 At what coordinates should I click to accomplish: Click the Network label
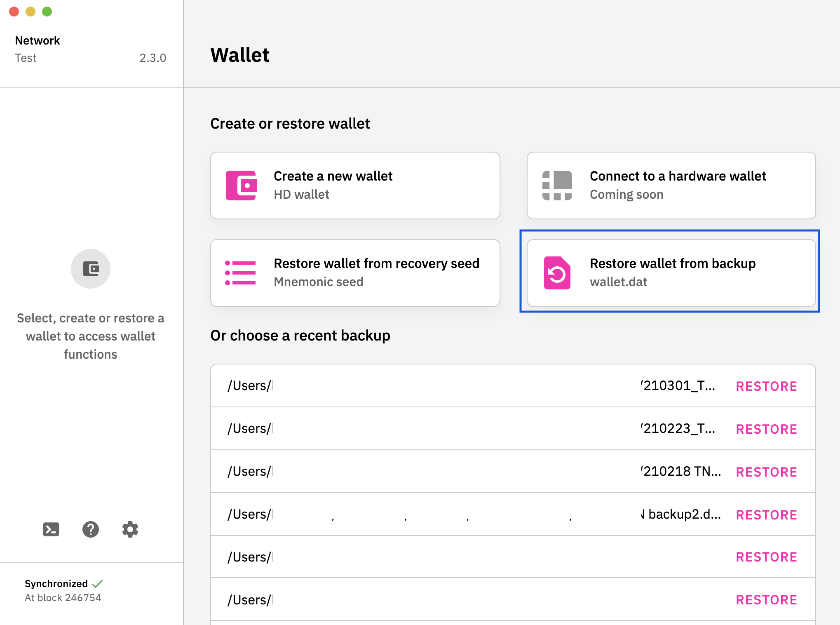coord(38,40)
